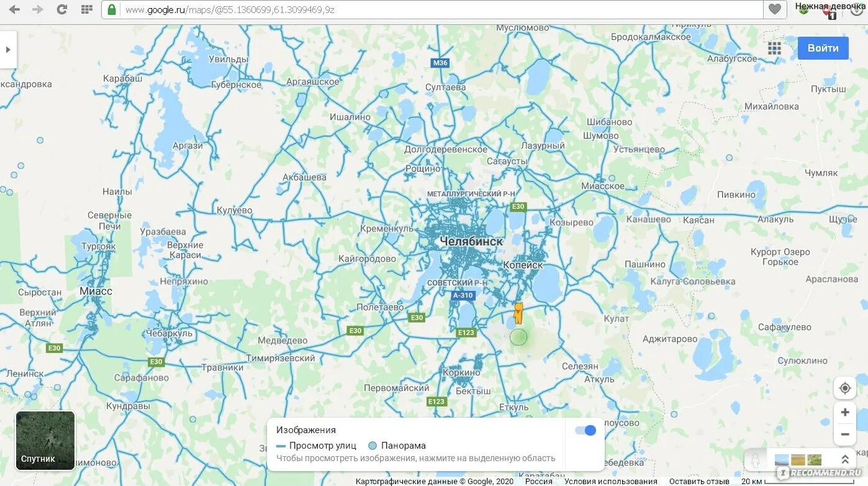Zoom in with the plus button
868x486 pixels.
(844, 412)
